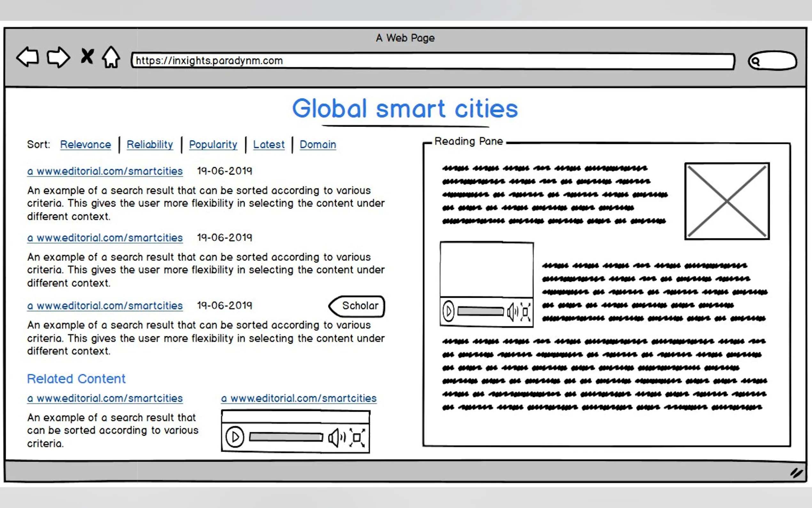Click the Related Content video progress bar
This screenshot has height=508, width=812.
(286, 437)
